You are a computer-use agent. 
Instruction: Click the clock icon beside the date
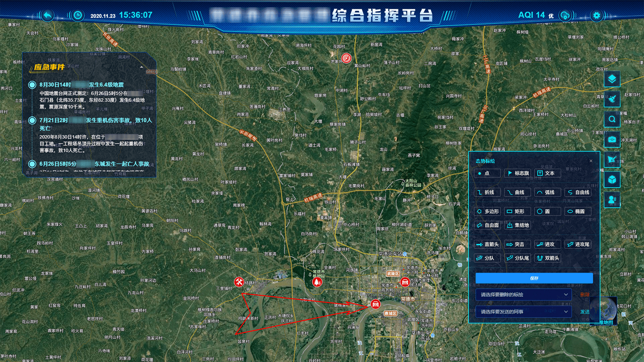tap(78, 16)
